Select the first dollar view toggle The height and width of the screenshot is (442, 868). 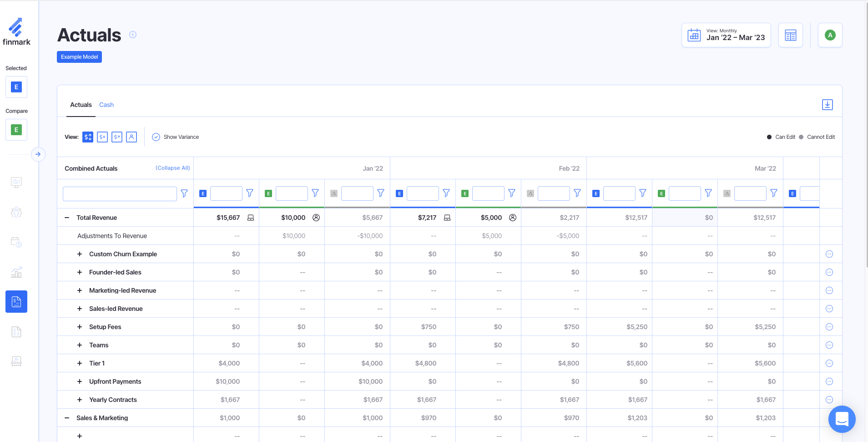[88, 137]
